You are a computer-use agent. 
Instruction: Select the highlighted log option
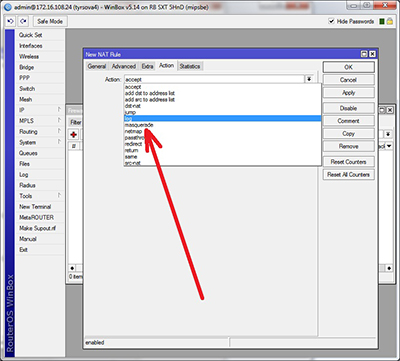tap(222, 119)
